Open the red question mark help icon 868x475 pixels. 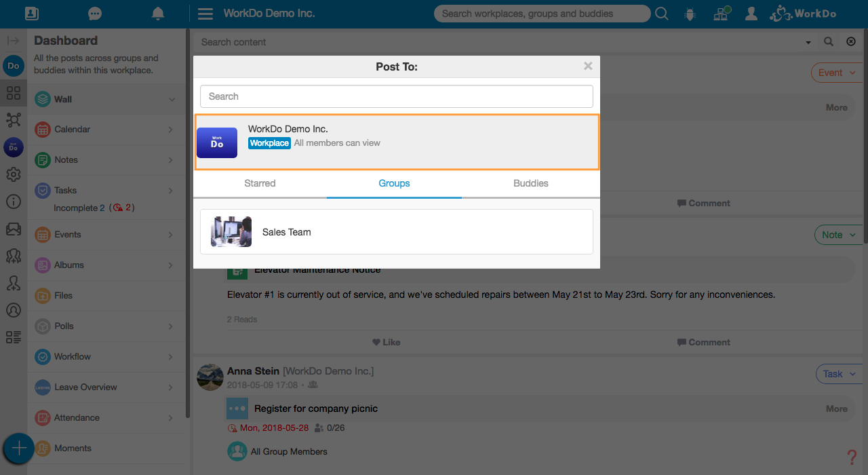point(852,457)
